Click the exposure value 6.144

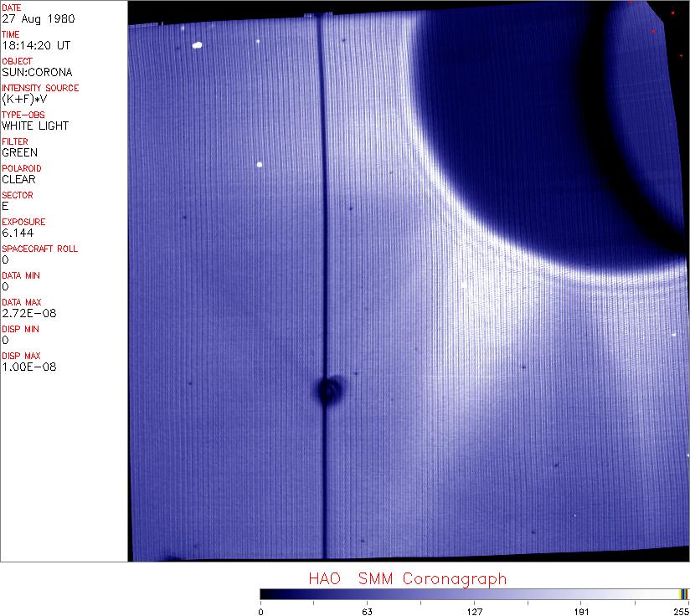(x=16, y=233)
